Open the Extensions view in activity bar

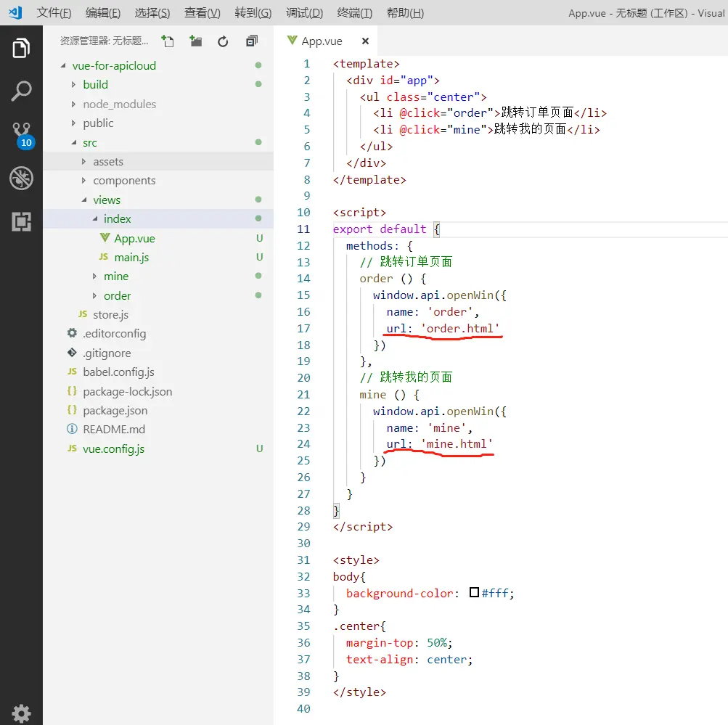pos(21,221)
